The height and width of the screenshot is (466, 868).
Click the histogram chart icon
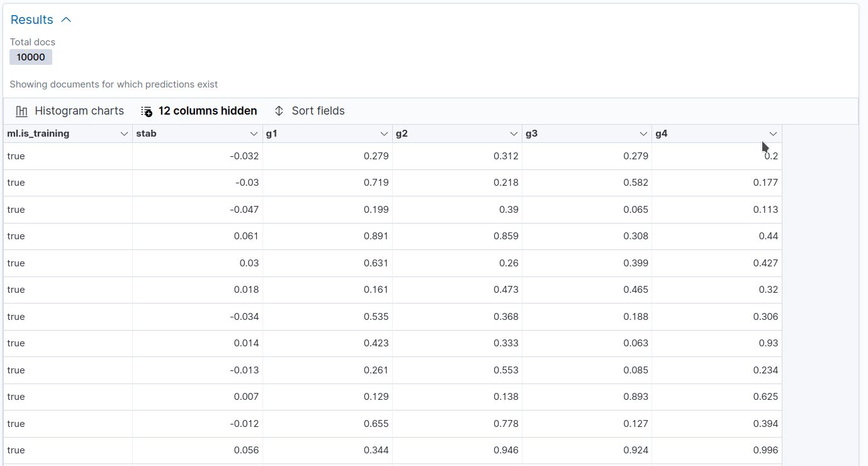pyautogui.click(x=21, y=111)
